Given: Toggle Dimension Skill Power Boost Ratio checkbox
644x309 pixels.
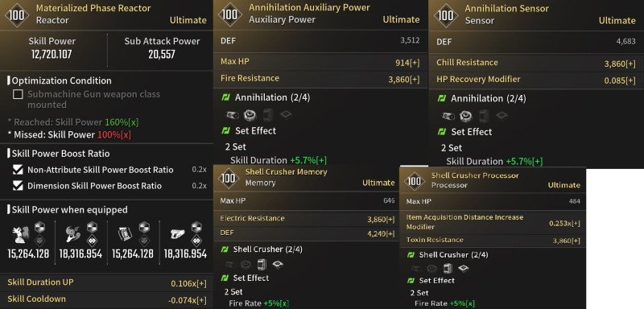Looking at the screenshot, I should pyautogui.click(x=18, y=186).
